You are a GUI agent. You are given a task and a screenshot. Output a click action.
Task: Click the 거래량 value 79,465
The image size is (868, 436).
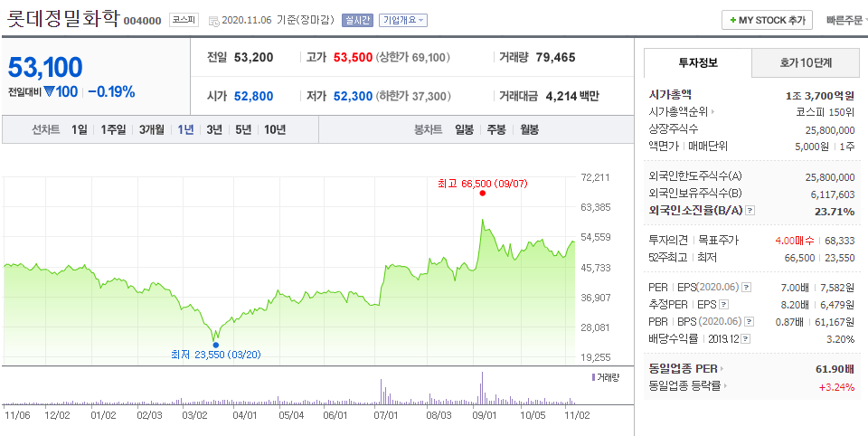pos(556,57)
